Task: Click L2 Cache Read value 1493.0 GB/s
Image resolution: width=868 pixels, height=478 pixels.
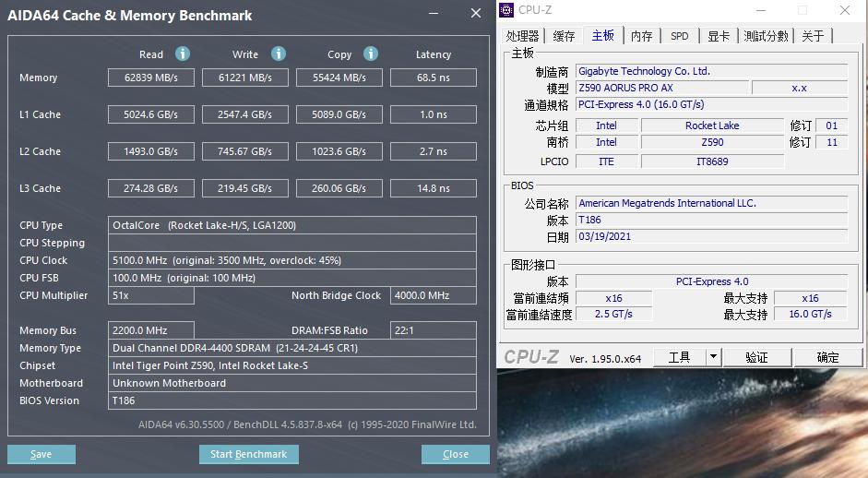Action: click(151, 151)
